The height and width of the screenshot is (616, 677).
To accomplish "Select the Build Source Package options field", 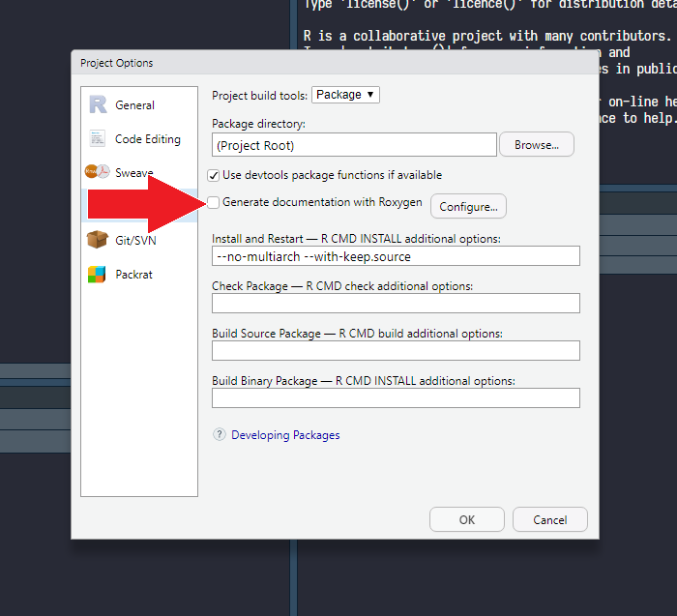I will coord(396,350).
